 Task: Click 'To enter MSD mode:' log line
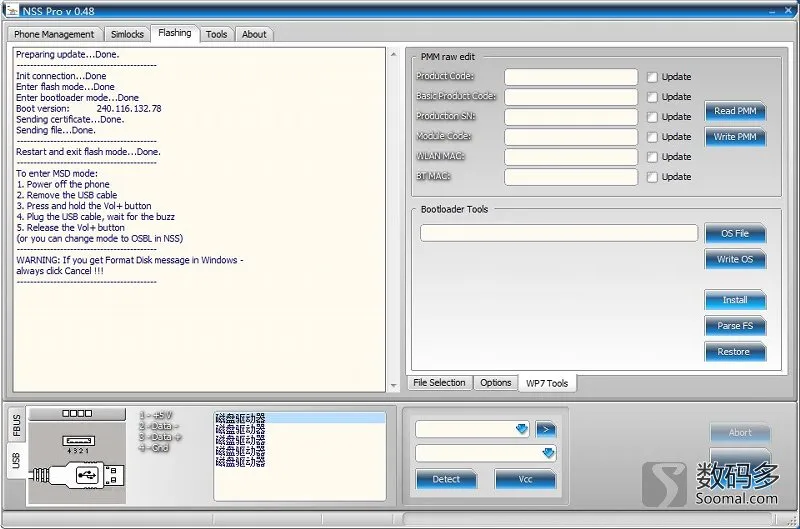pos(57,173)
